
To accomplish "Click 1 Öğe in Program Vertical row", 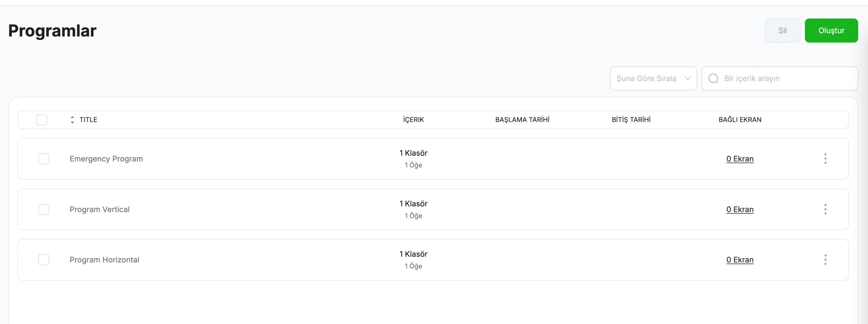I will tap(413, 215).
